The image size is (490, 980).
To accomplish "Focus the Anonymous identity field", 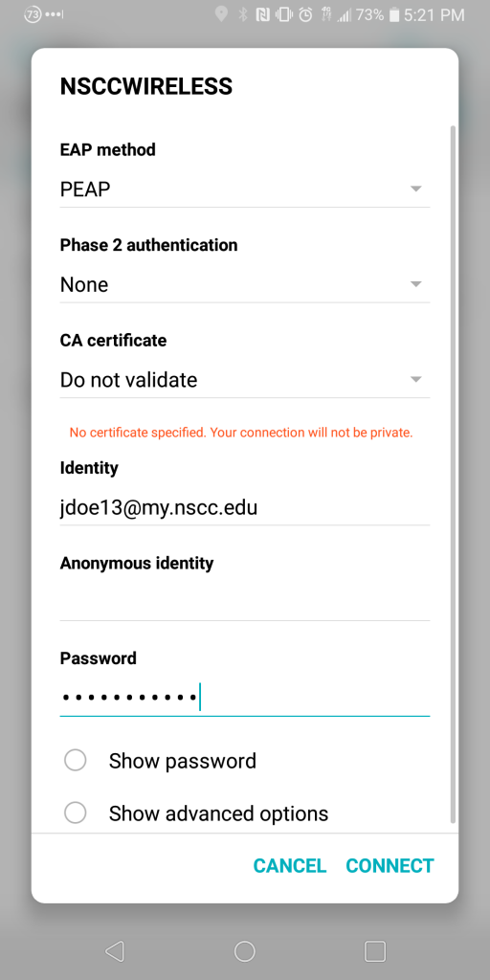I will pyautogui.click(x=244, y=603).
